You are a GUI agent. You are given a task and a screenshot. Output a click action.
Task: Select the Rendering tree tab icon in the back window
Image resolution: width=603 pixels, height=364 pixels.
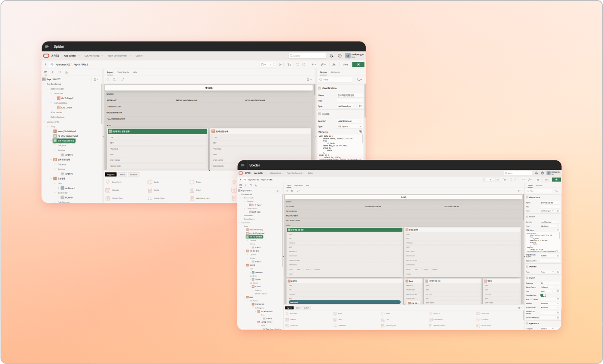[46, 72]
